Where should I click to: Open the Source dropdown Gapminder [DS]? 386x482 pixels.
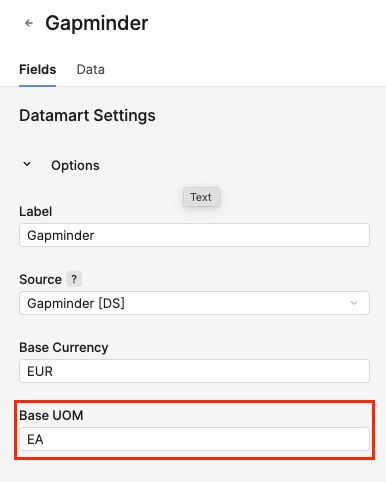point(194,303)
